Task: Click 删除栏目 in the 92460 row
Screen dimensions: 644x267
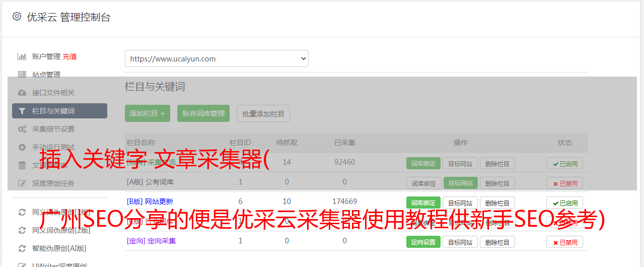Action: [x=497, y=163]
